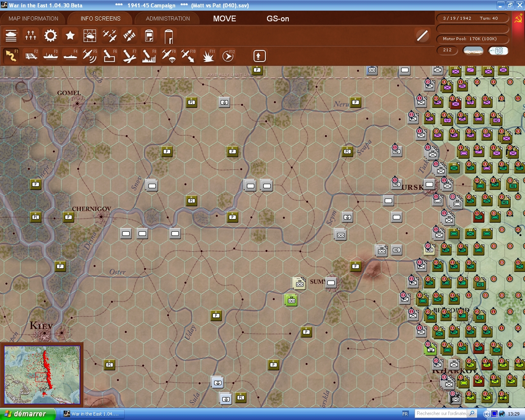Select the F10 air transfer mode
The image size is (525, 420).
[188, 56]
